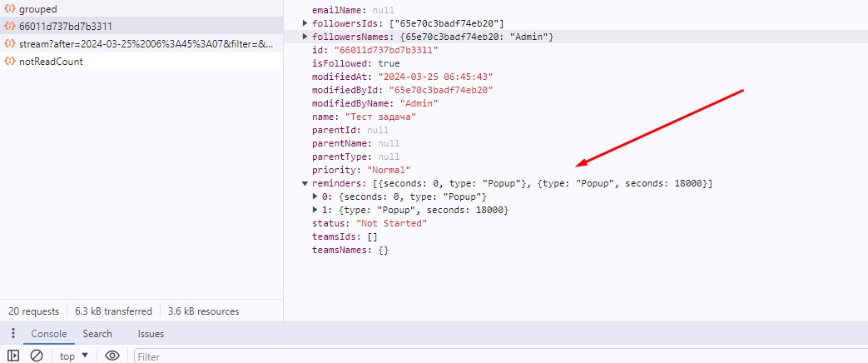Open the Issues tab
The height and width of the screenshot is (363, 868).
(x=151, y=334)
